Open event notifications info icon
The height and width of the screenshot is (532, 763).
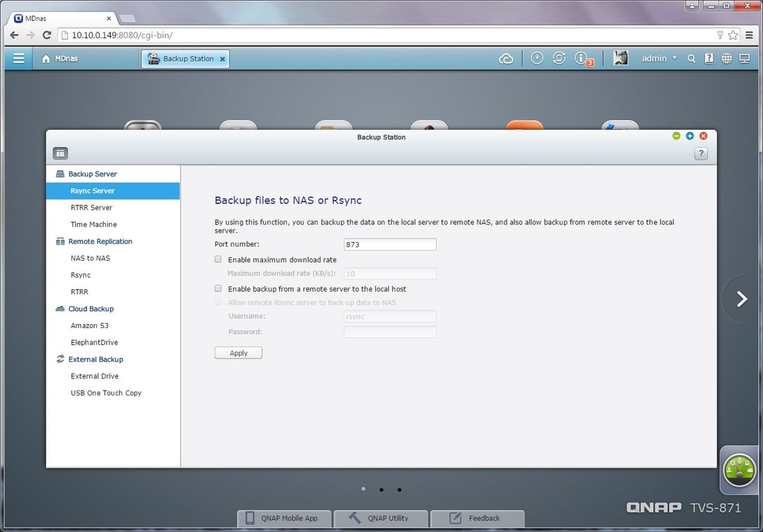click(581, 58)
